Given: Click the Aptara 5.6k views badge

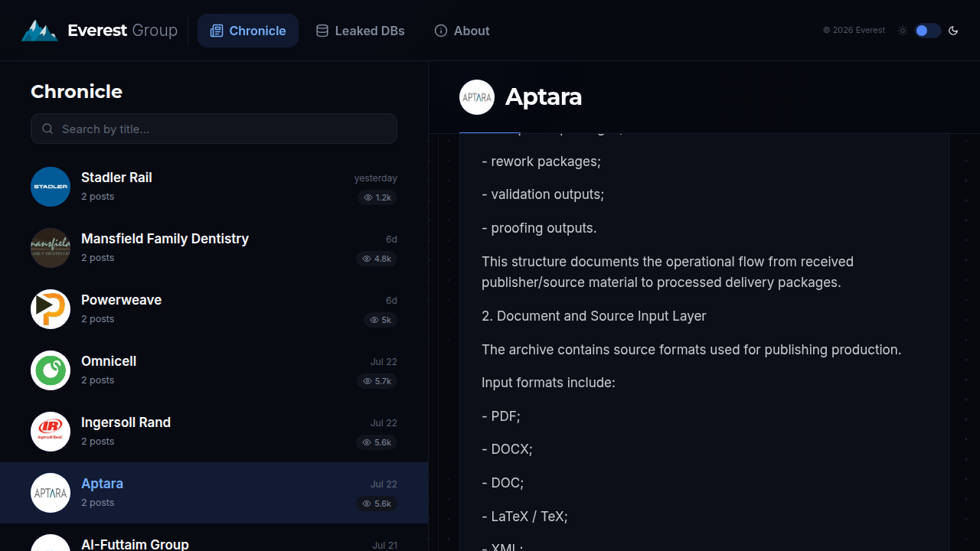Looking at the screenshot, I should coord(377,504).
